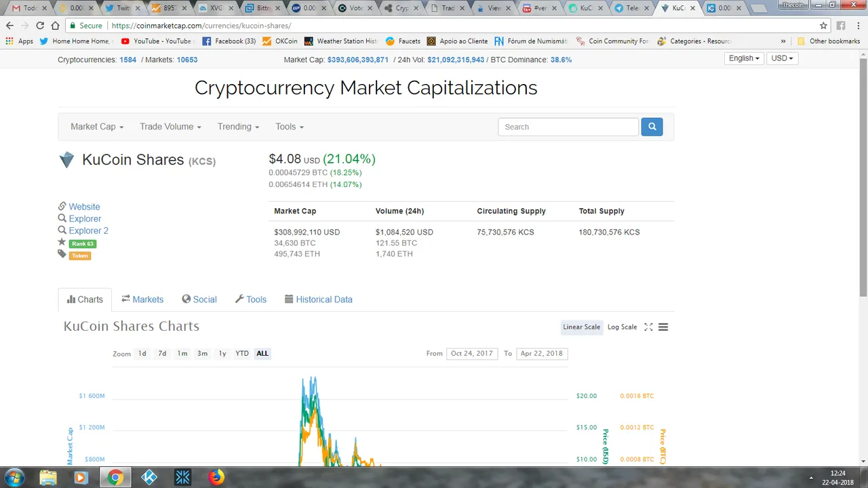Click the Secure padlock site info
The height and width of the screenshot is (488, 868).
click(85, 26)
